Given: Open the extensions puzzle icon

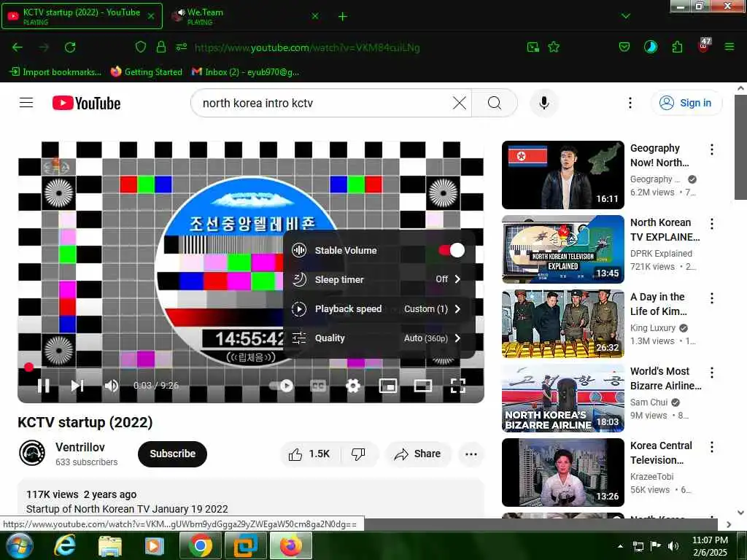Looking at the screenshot, I should click(677, 47).
